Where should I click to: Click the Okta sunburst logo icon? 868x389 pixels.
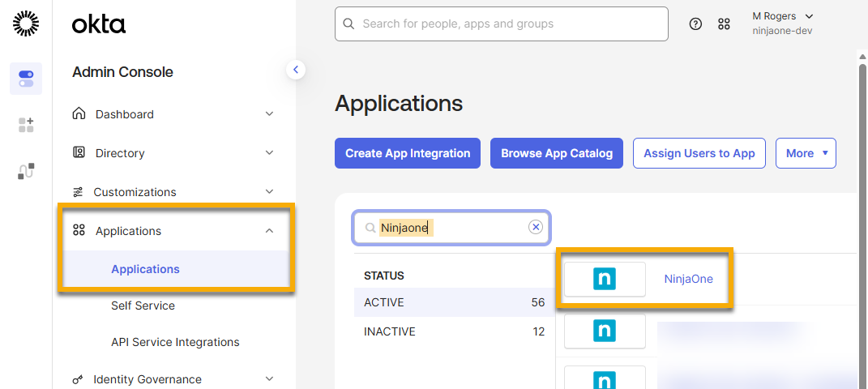26,24
